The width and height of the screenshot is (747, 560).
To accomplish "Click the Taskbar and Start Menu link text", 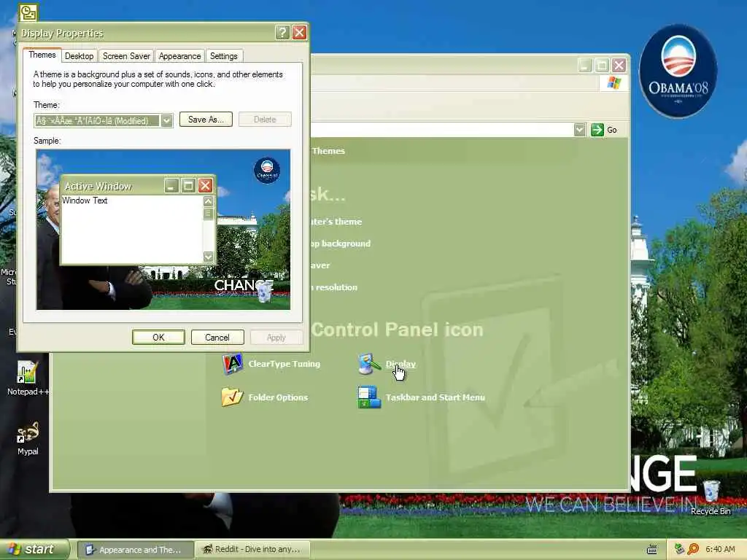I will click(435, 397).
